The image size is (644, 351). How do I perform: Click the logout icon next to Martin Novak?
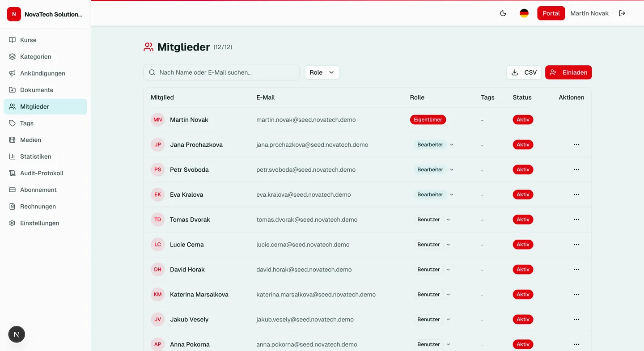pos(622,13)
